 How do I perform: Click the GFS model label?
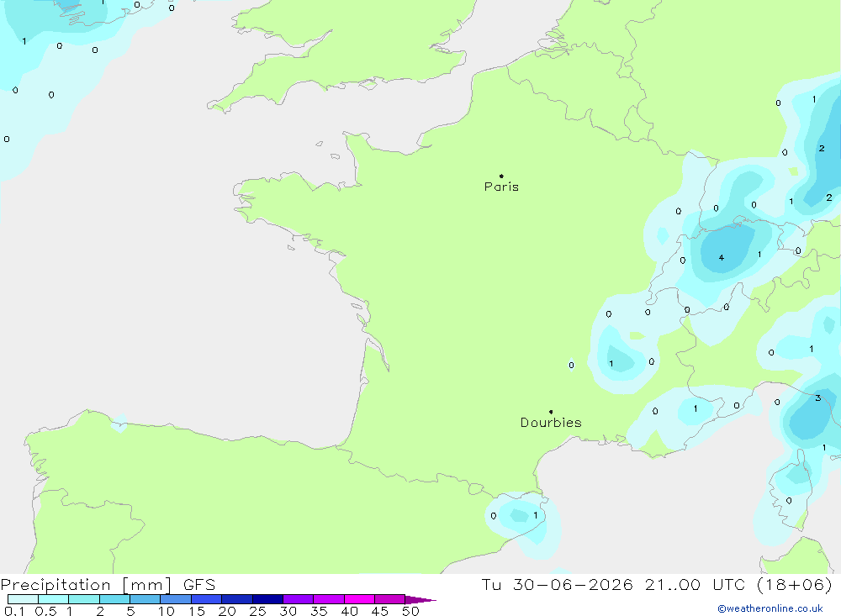coord(199,584)
